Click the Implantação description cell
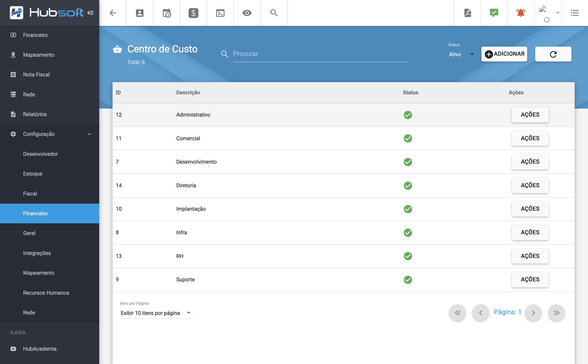 pos(191,209)
